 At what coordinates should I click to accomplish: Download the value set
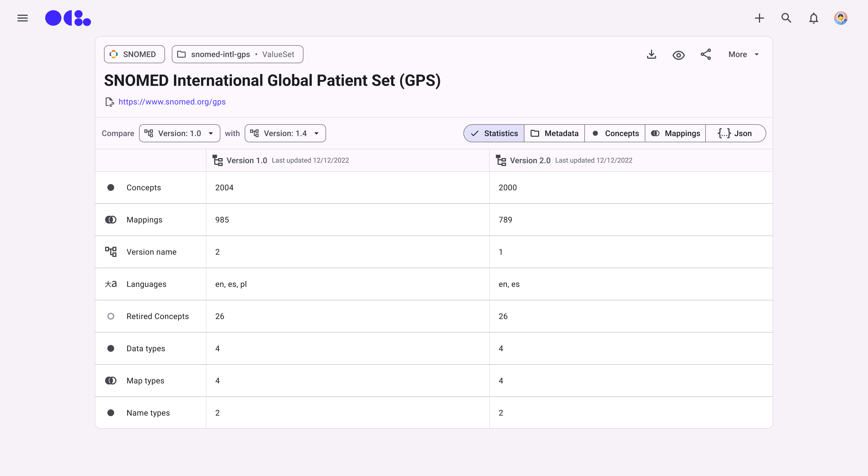(651, 54)
